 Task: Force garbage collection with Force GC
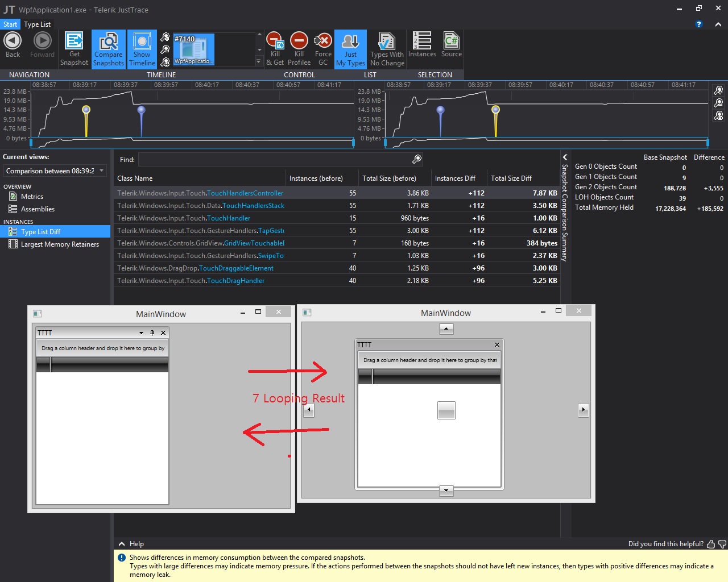(x=323, y=49)
